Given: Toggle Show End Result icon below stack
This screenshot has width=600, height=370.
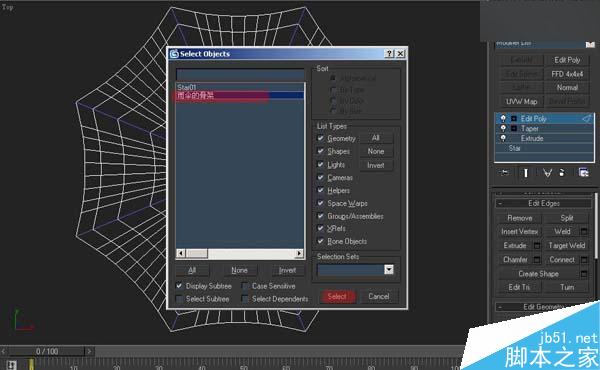Looking at the screenshot, I should point(526,173).
